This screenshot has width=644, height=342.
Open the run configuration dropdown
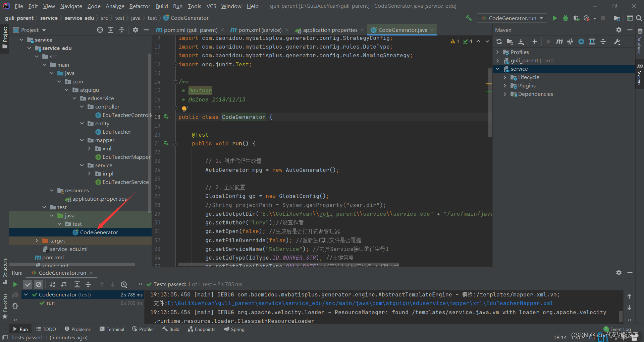[512, 18]
